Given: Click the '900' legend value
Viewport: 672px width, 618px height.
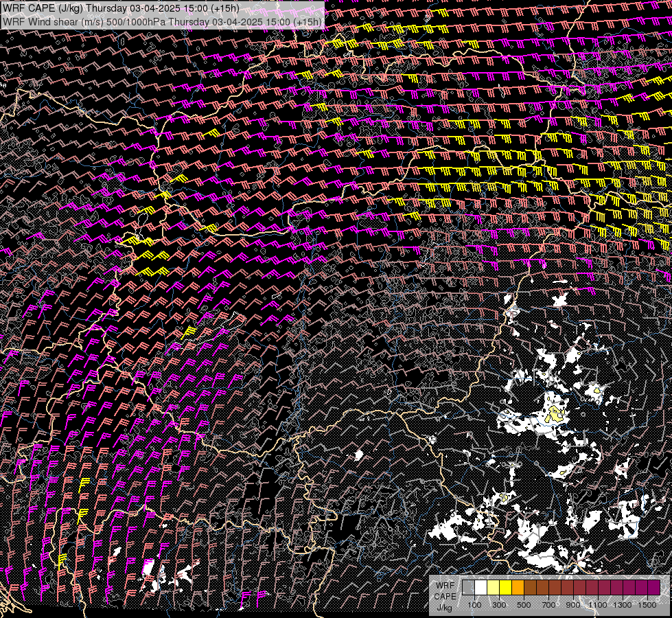Looking at the screenshot, I should coord(573,605).
